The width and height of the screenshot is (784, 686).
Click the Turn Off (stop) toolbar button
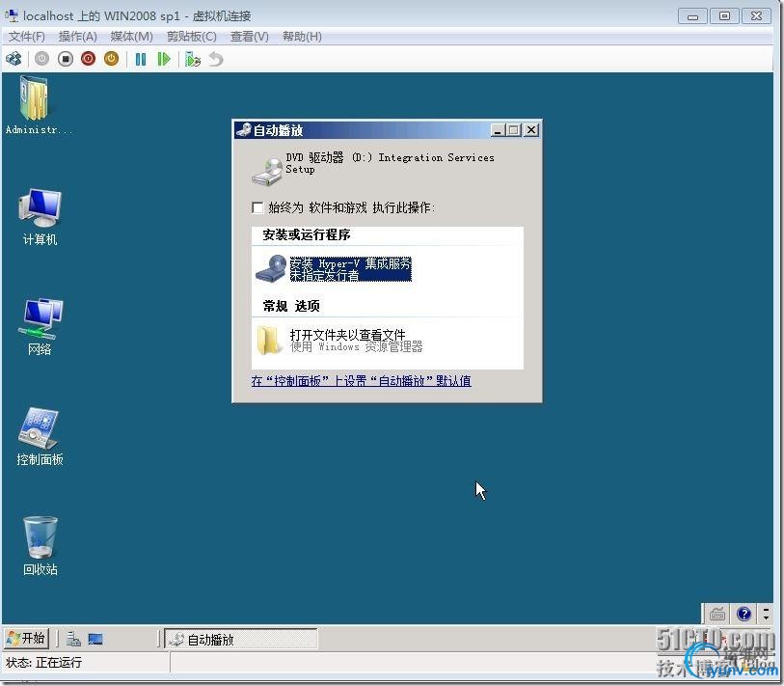coord(65,59)
